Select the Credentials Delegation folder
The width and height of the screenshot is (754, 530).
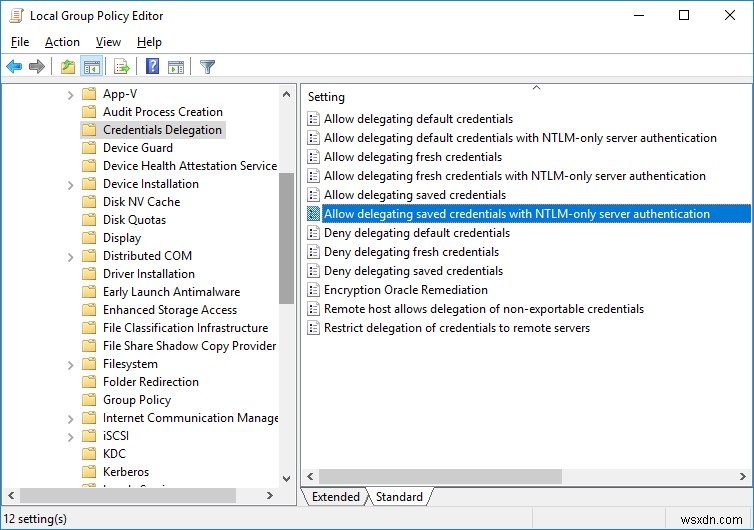(153, 130)
